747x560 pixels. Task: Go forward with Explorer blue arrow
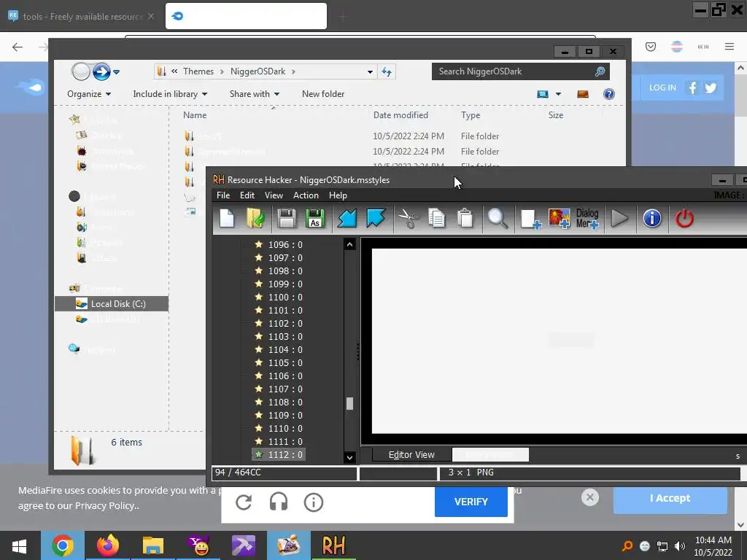[101, 72]
